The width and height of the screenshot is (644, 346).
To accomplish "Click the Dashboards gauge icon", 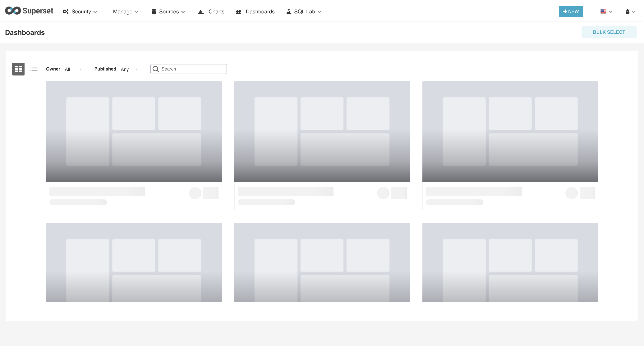I will pyautogui.click(x=238, y=11).
